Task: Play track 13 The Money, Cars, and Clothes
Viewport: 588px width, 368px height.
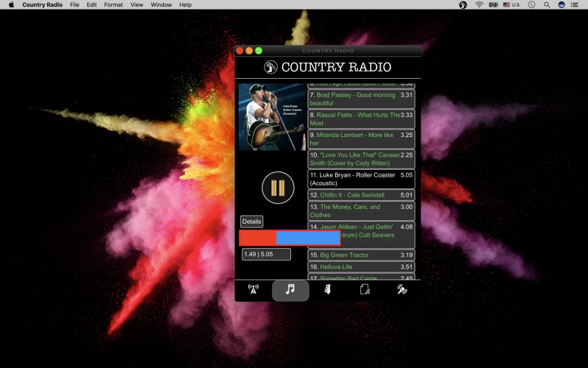Action: pos(362,211)
